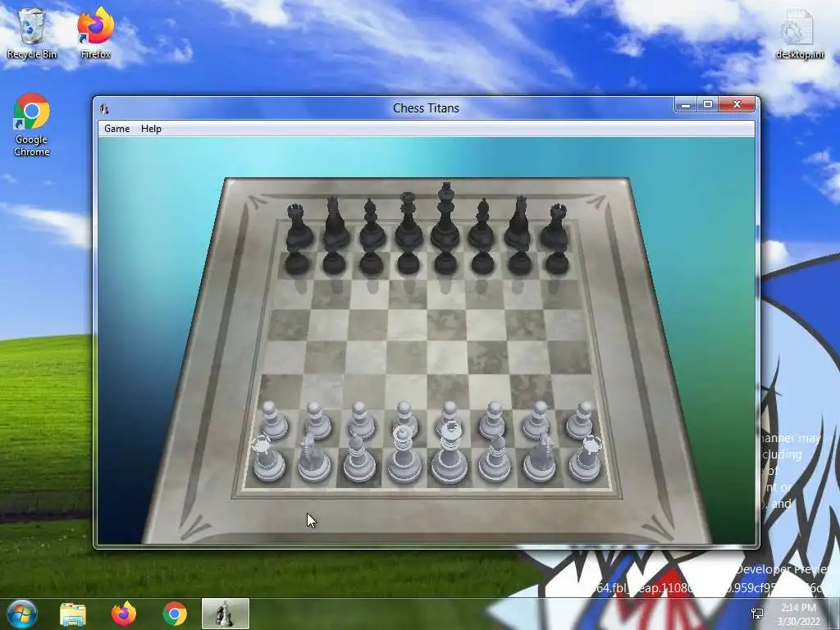
Task: Launch Chrome from the taskbar
Action: coord(175,614)
